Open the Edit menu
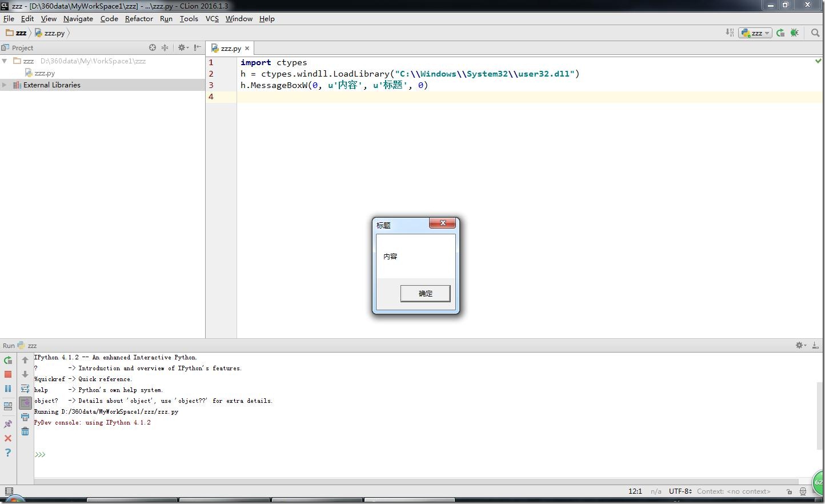This screenshot has width=825, height=504. [x=27, y=18]
